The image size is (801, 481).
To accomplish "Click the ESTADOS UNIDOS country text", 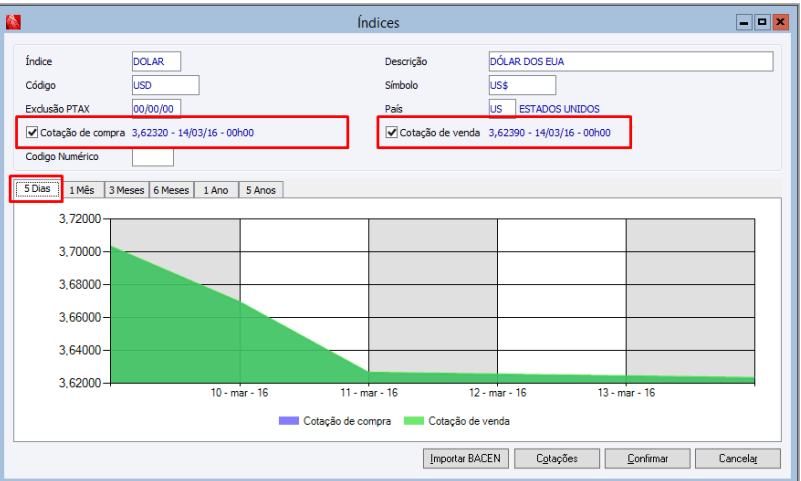I will click(x=559, y=109).
